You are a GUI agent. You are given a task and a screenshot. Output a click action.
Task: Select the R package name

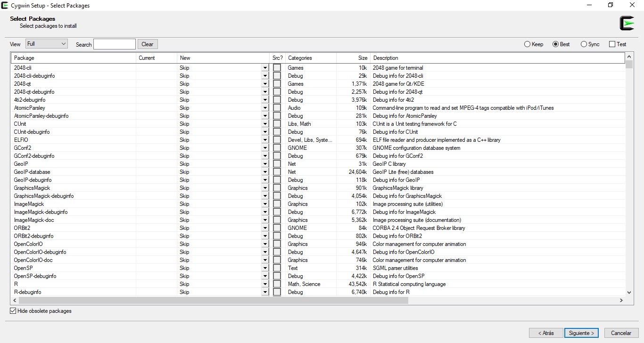[16, 284]
